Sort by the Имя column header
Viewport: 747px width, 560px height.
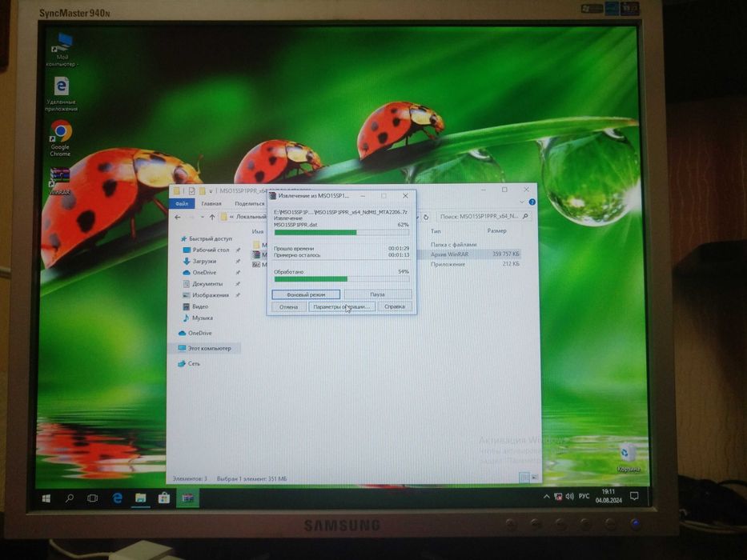(x=258, y=231)
